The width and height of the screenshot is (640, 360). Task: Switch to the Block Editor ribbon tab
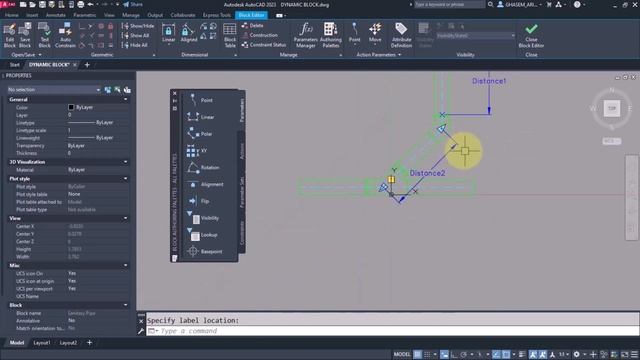click(251, 15)
